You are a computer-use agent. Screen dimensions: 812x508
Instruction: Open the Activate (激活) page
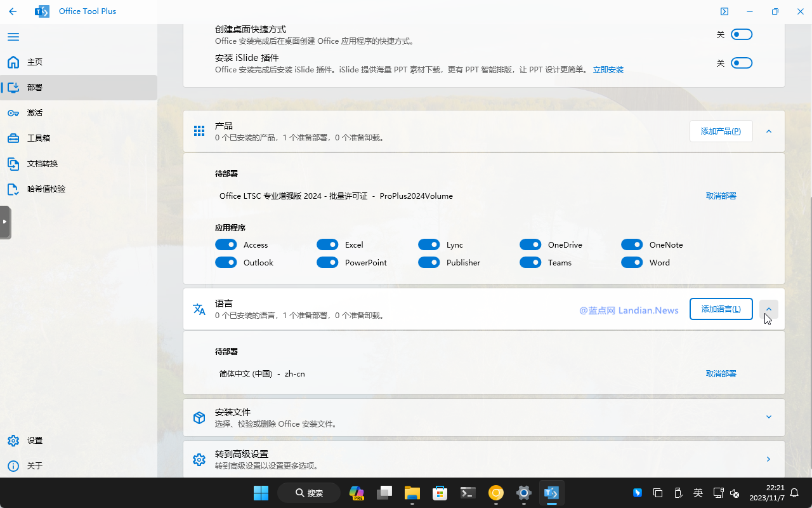[35, 113]
